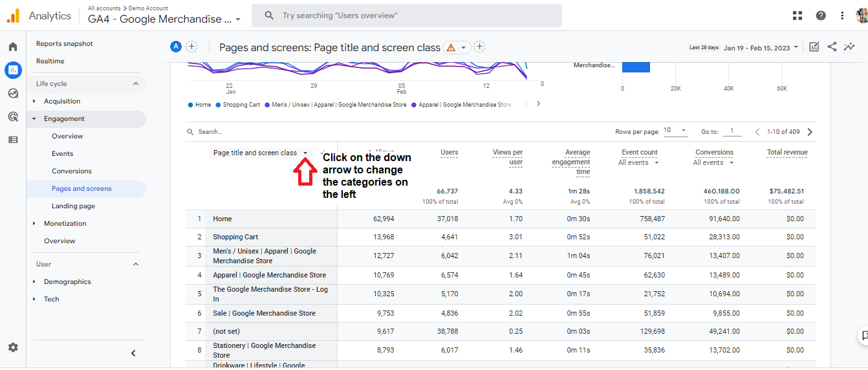Open the Advertising icon in left rail

click(x=13, y=116)
